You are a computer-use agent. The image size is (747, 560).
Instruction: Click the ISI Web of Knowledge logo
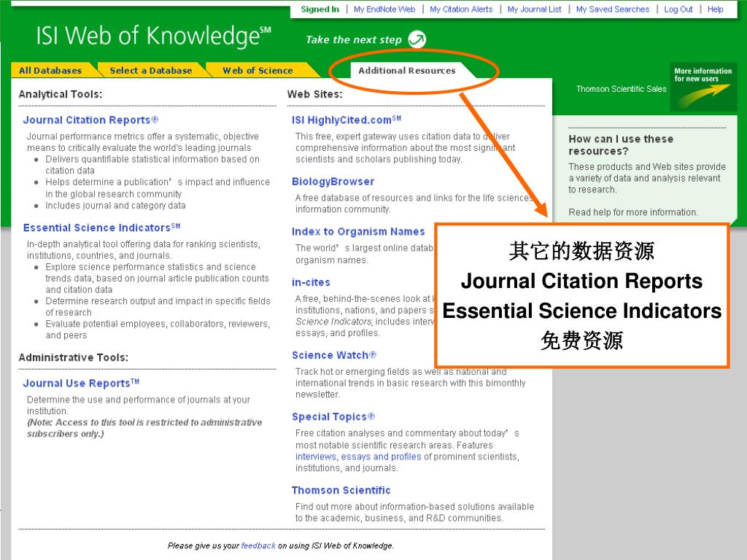[x=153, y=36]
